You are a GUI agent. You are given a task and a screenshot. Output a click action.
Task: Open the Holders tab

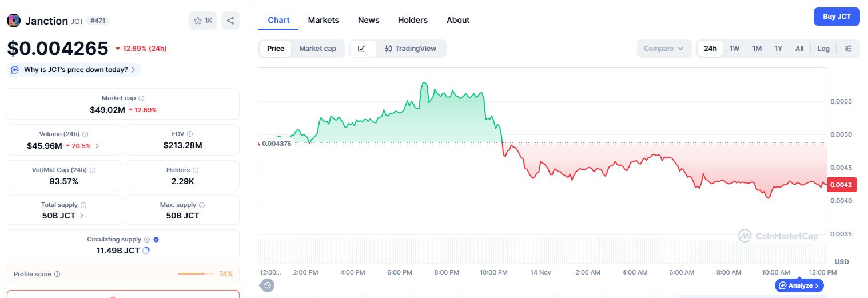pyautogui.click(x=412, y=20)
